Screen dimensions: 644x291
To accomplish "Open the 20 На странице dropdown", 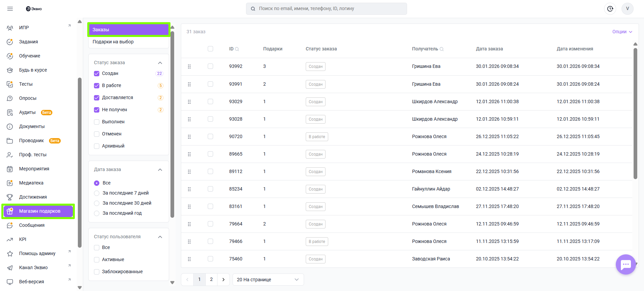I will [x=268, y=280].
